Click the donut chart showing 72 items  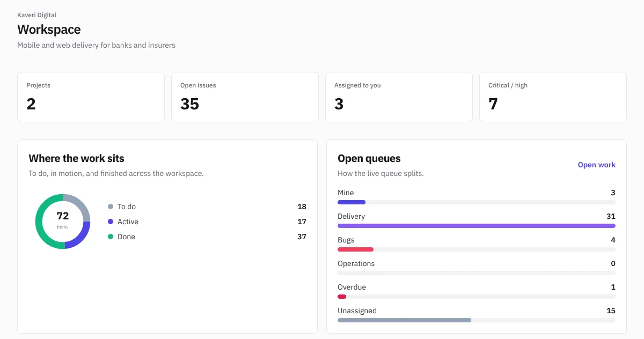(63, 222)
